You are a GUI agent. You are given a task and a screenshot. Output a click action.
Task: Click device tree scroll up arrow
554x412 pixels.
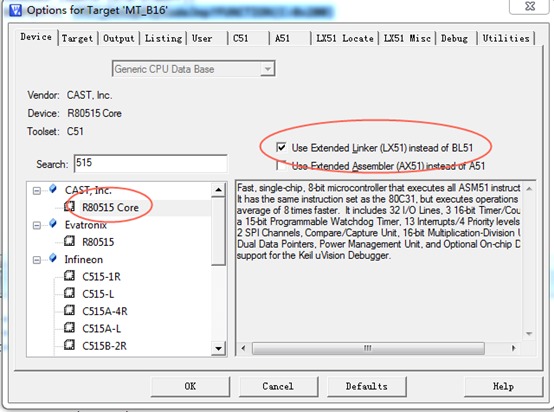click(218, 190)
